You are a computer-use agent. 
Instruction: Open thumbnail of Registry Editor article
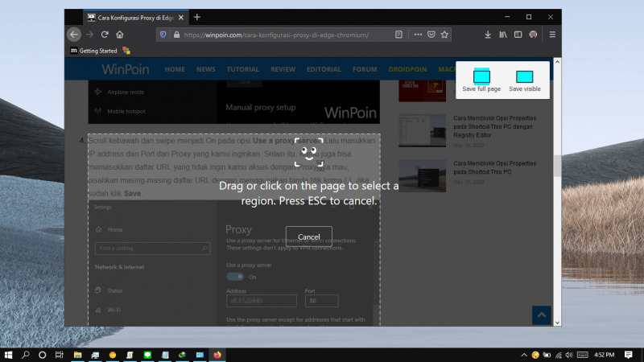(x=422, y=130)
